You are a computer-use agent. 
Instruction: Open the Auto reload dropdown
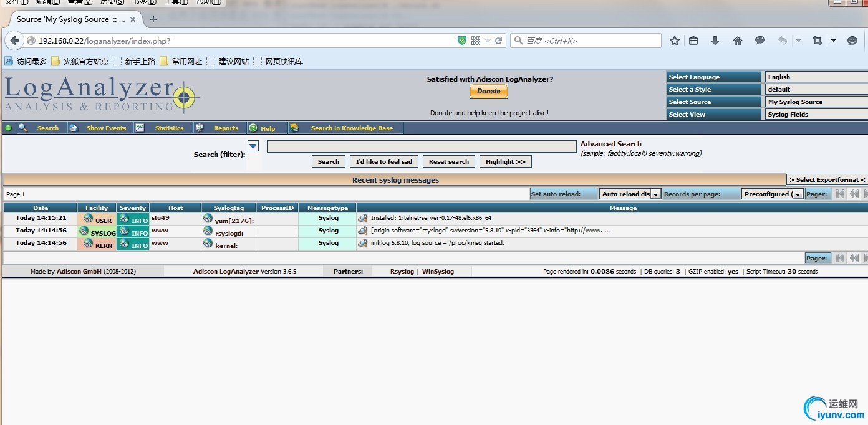point(630,194)
